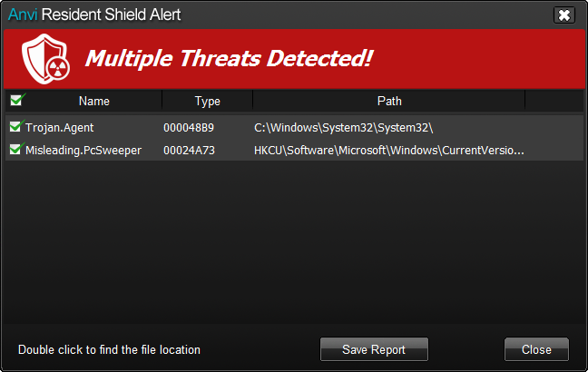588x372 pixels.
Task: Select the Trojan.Agent threat name
Action: pos(59,128)
